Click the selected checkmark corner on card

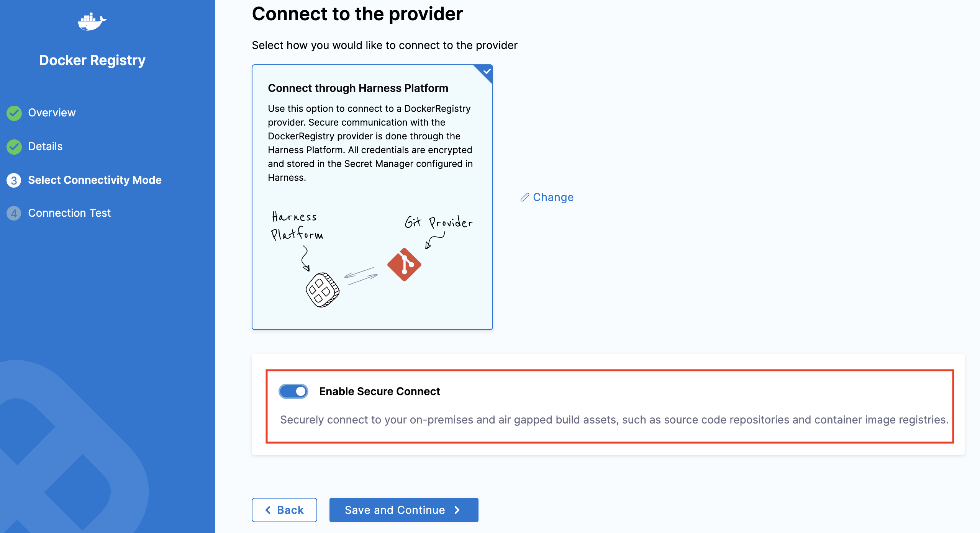point(487,72)
